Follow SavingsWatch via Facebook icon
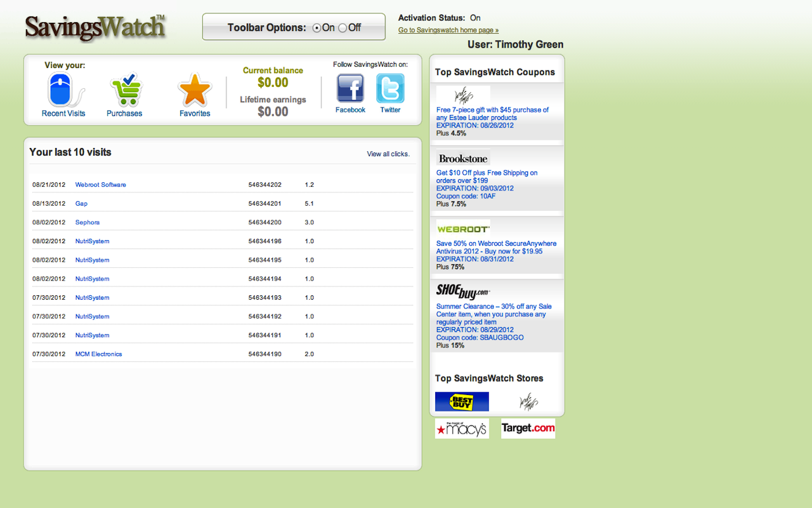Viewport: 812px width, 508px height. (x=350, y=88)
